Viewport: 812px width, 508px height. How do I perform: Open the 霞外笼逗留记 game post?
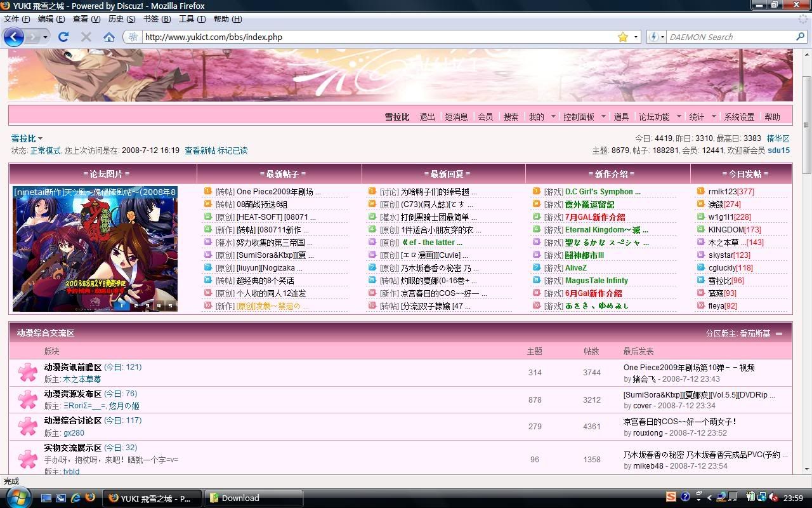589,204
